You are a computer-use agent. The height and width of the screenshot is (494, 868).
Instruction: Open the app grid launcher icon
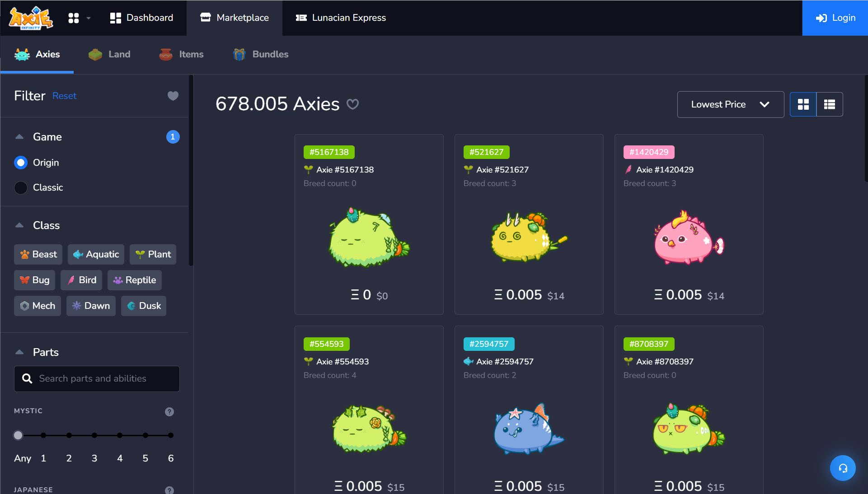(x=73, y=18)
